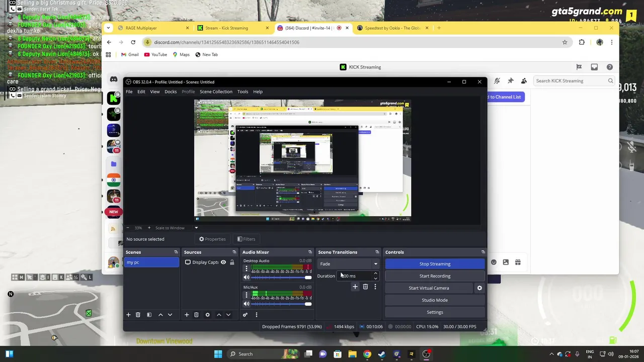Switch to Speedtest by Ookla tab
Viewport: 644px width, 362px height.
(x=392, y=28)
